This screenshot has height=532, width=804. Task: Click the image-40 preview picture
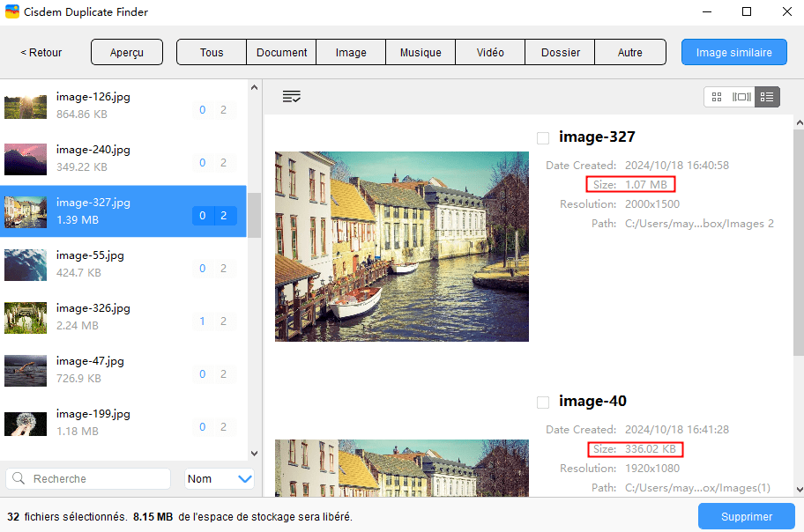point(401,468)
